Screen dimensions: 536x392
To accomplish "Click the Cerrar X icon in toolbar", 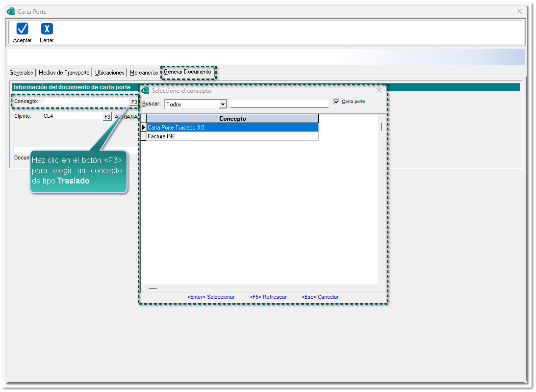I will tap(47, 28).
